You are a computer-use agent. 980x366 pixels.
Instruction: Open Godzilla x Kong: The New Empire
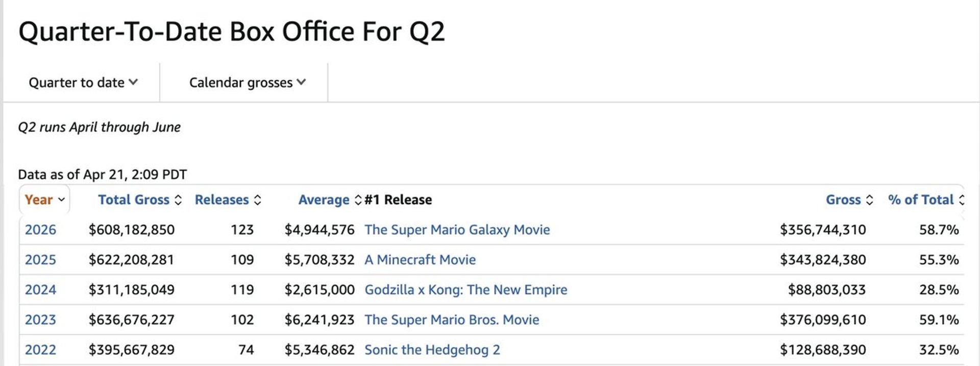(x=465, y=290)
